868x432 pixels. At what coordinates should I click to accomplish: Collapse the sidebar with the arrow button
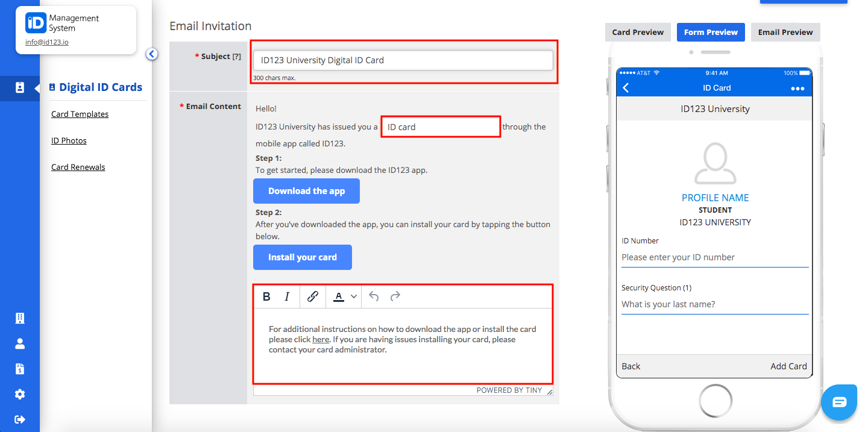pos(152,54)
